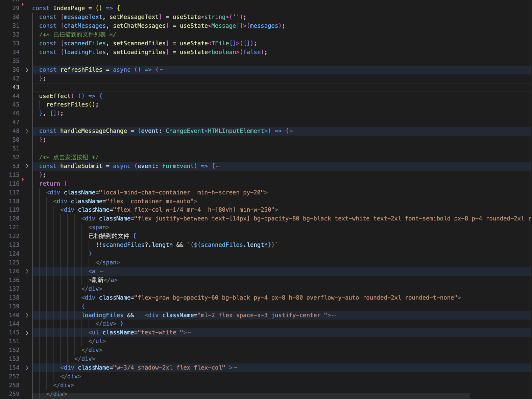Expand the loadingFiles block gutter chevron
The height and width of the screenshot is (399, 532).
point(27,315)
